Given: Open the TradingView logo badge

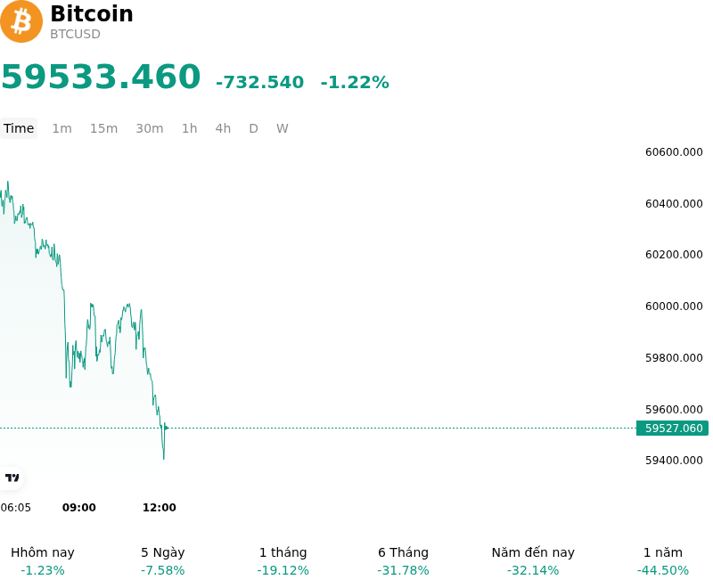Looking at the screenshot, I should tap(12, 478).
